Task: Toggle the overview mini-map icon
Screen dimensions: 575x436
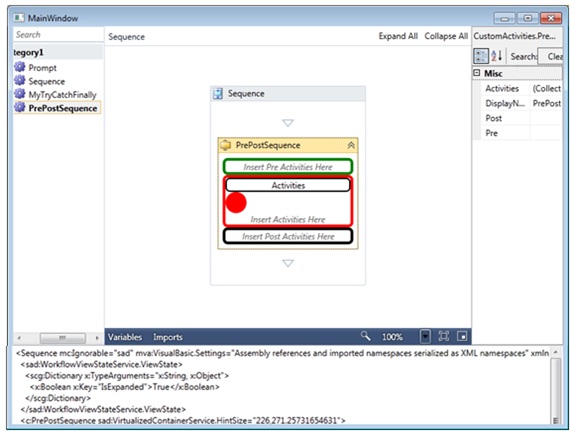Action: [x=462, y=336]
